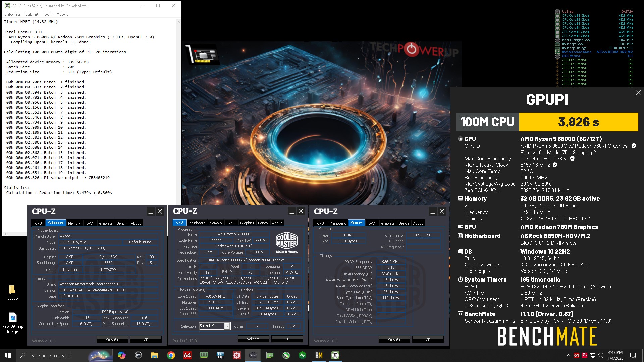Click the 'PI value output' line in GPUPI
Screen dimensions: 644x362
58,178
